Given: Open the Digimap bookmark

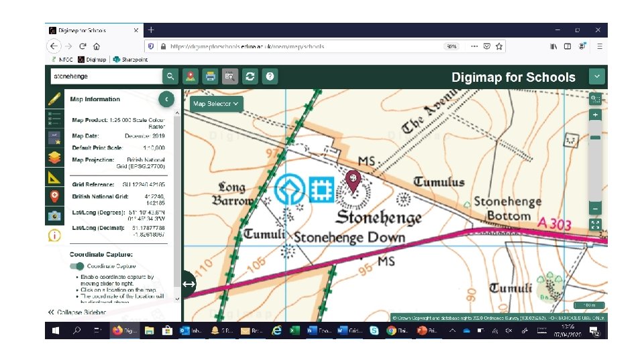Looking at the screenshot, I should (x=92, y=60).
